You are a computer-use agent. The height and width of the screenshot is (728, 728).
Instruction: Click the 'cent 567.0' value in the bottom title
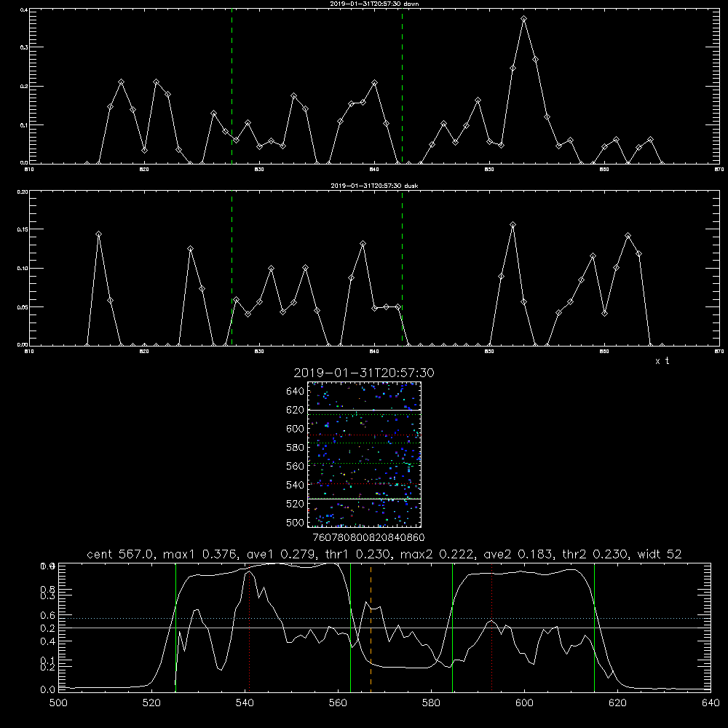(120, 554)
